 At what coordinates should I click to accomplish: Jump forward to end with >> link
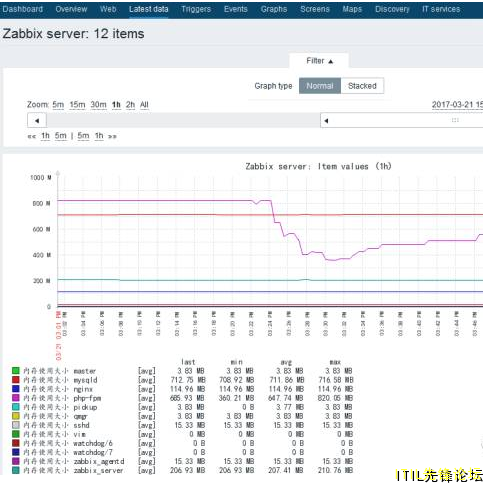tap(112, 136)
